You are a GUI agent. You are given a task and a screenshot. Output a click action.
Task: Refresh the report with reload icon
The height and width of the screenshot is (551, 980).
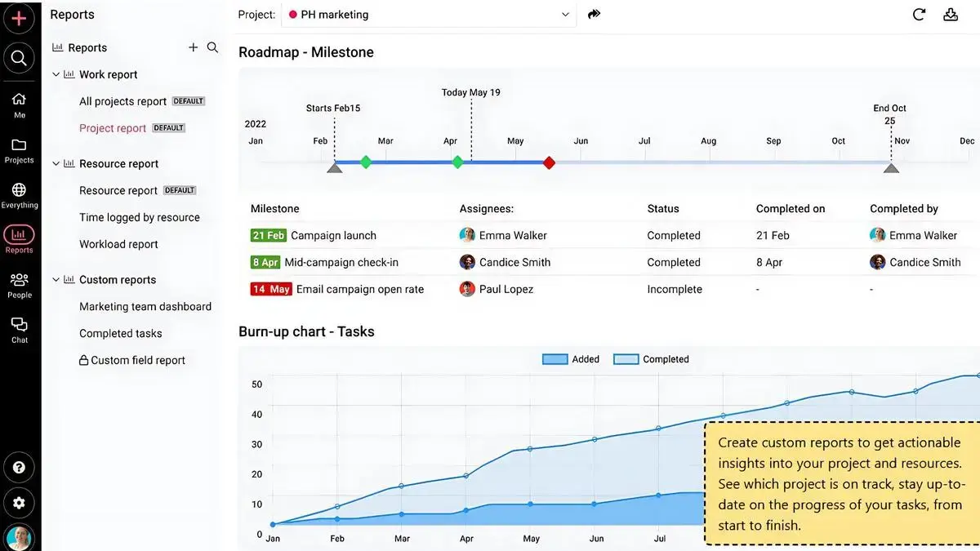pos(919,15)
